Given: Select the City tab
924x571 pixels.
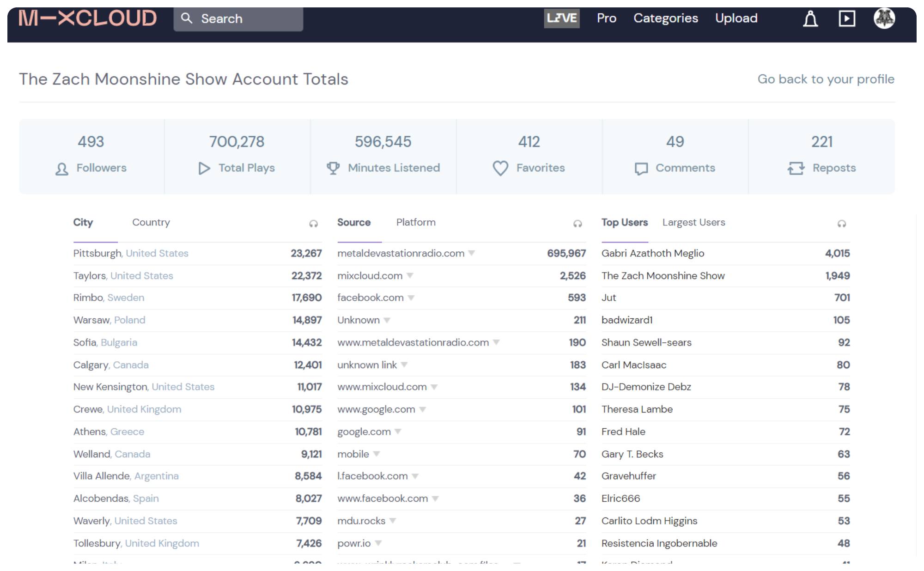Looking at the screenshot, I should pyautogui.click(x=83, y=222).
